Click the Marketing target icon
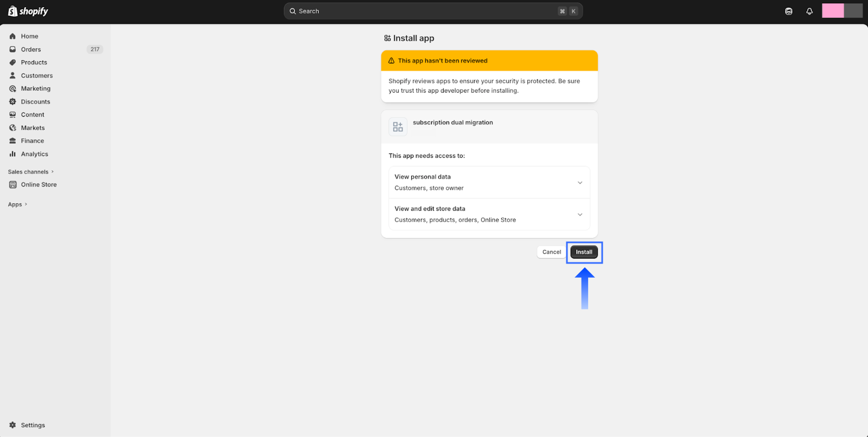Image resolution: width=868 pixels, height=437 pixels. [12, 88]
